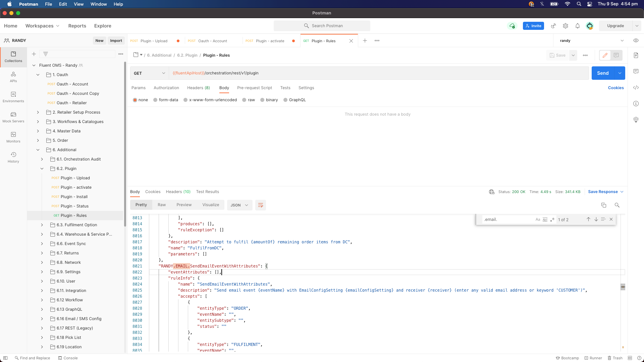Open the History sidebar section
The width and height of the screenshot is (644, 362).
click(13, 157)
